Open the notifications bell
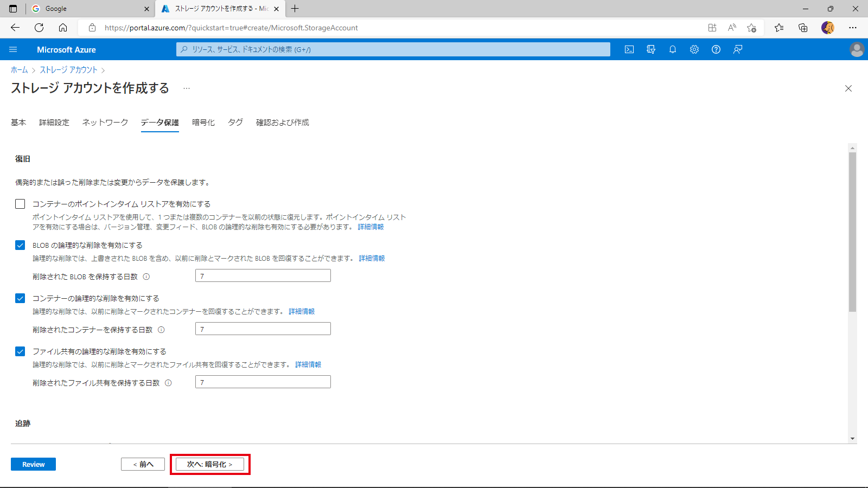The height and width of the screenshot is (488, 868). [x=673, y=49]
